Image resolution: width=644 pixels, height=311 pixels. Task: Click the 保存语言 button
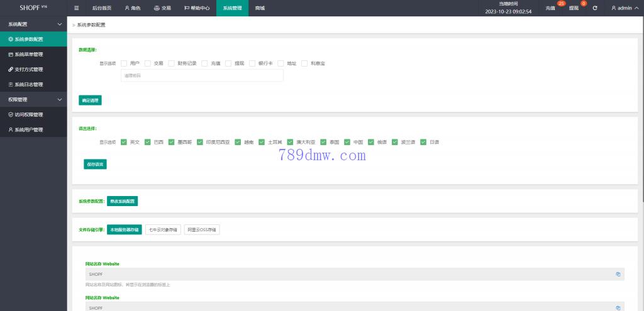tap(95, 164)
